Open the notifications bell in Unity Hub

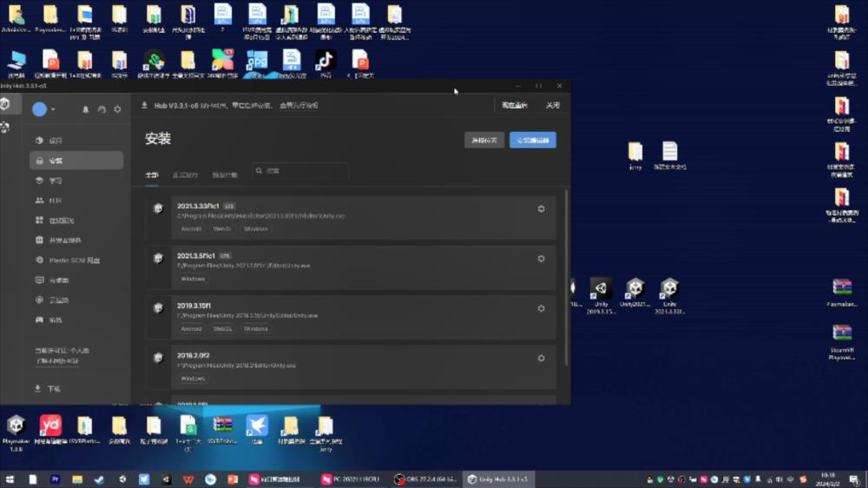(x=85, y=109)
